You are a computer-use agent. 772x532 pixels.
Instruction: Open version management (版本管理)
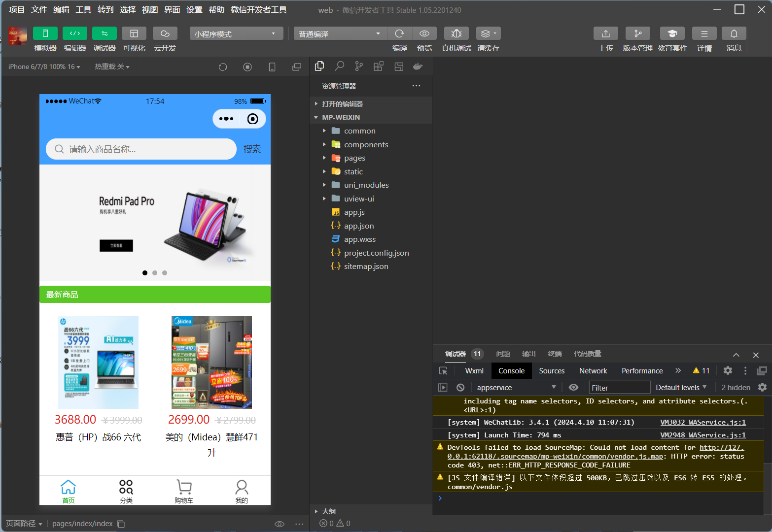click(638, 33)
